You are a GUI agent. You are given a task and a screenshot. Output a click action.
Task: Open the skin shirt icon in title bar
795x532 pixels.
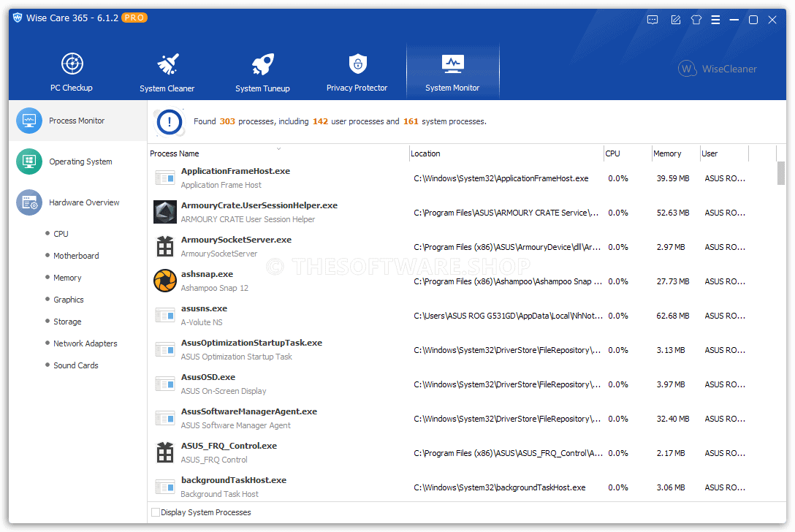[696, 20]
